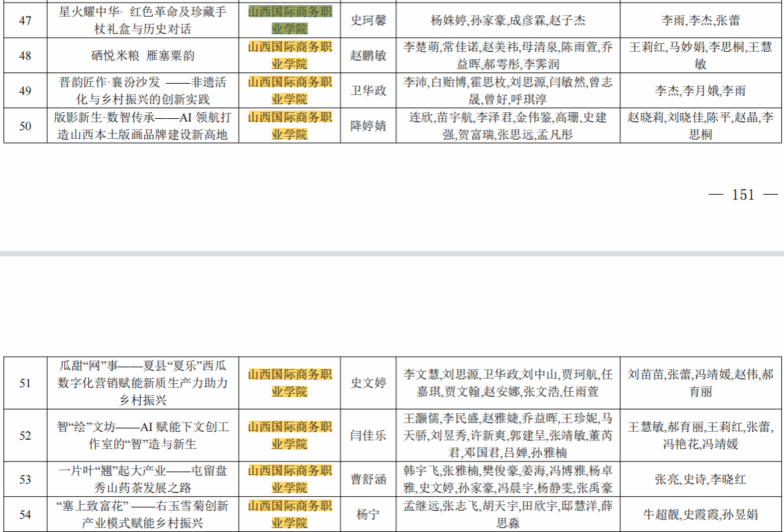Select the green-highlighted school name in row 47

pyautogui.click(x=290, y=20)
